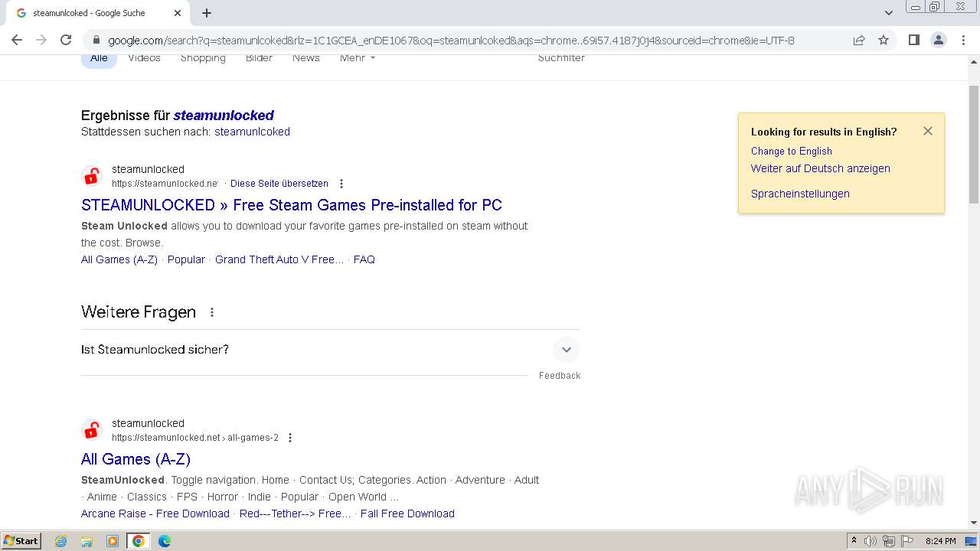The width and height of the screenshot is (980, 551).
Task: Open Red---Tether--> Free link
Action: (296, 514)
